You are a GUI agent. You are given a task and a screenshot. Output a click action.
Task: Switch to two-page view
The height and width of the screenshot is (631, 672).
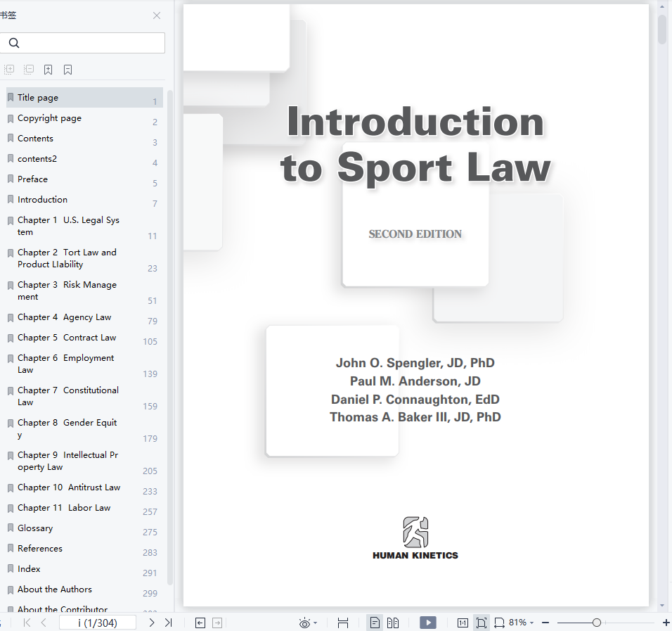coord(392,623)
